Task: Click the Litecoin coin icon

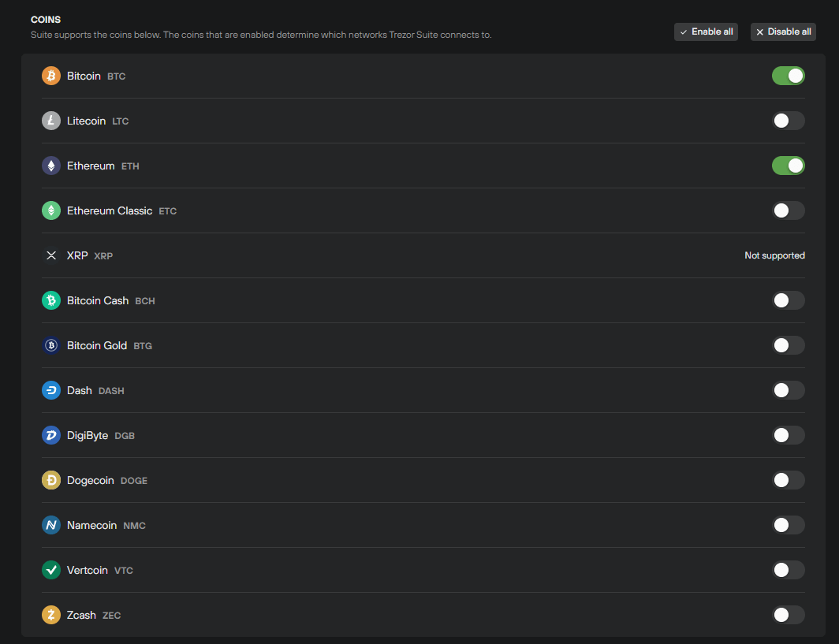Action: tap(50, 121)
